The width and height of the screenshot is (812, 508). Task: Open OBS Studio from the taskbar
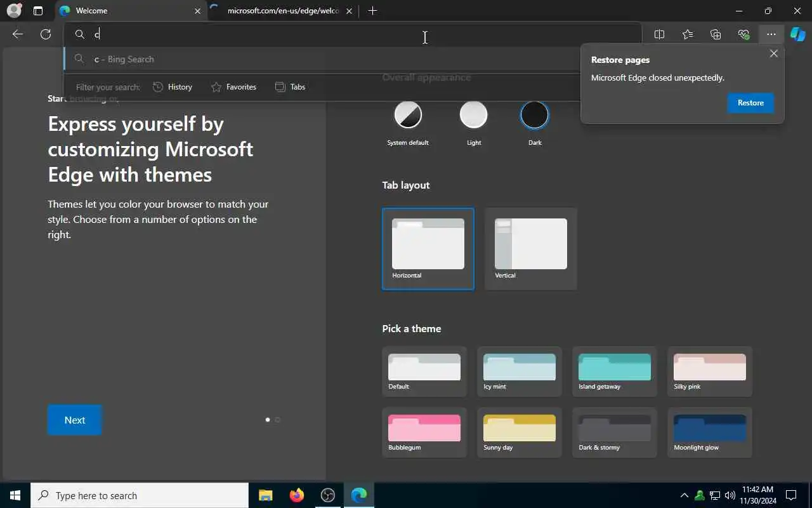(327, 495)
